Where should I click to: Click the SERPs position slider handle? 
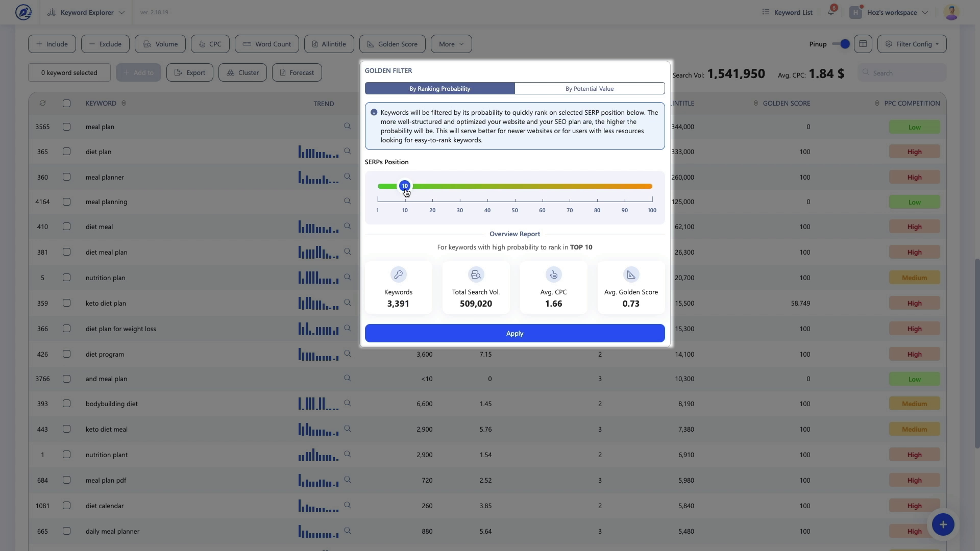pos(405,186)
